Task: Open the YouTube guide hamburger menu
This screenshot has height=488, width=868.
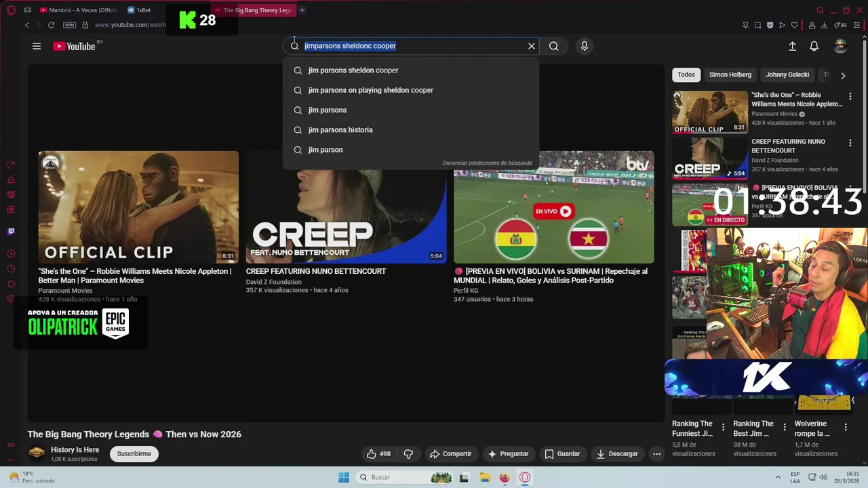Action: [37, 46]
